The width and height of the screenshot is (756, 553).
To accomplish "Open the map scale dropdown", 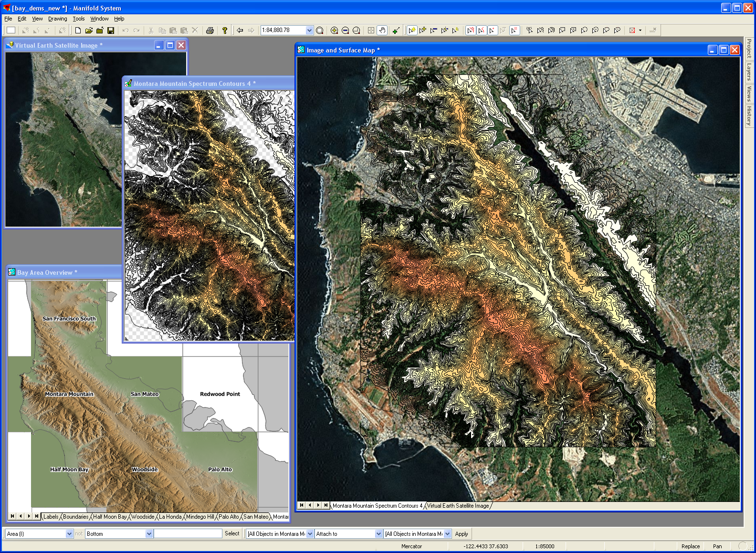I will click(x=309, y=31).
